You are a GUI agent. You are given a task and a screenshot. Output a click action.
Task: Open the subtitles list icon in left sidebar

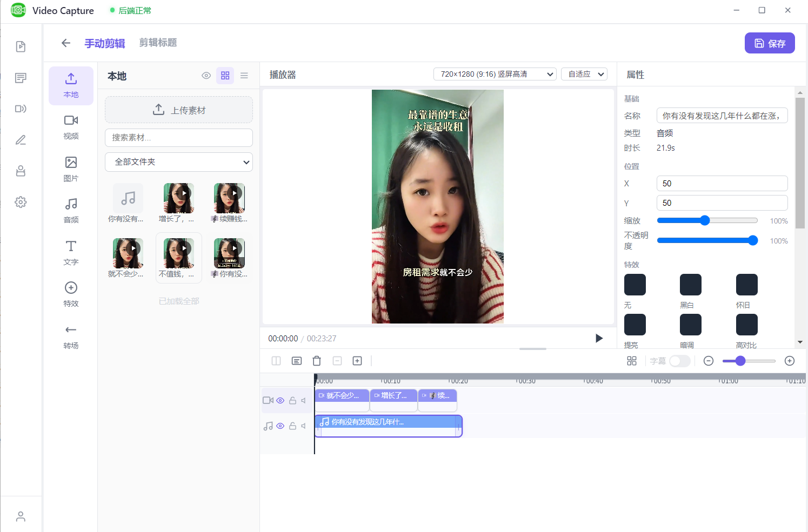point(21,78)
